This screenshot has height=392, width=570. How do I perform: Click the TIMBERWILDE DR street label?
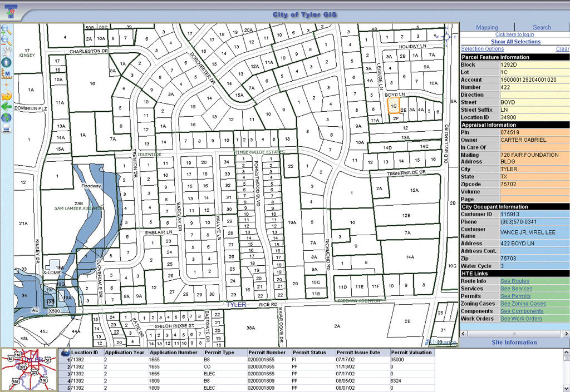pos(406,173)
